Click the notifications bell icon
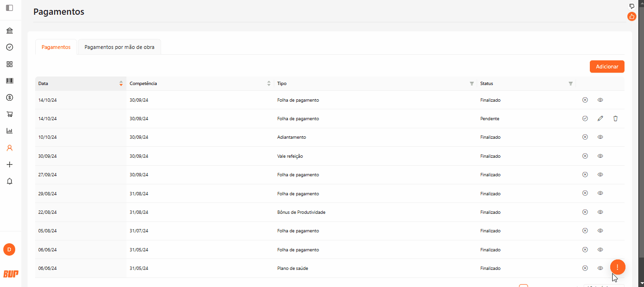The width and height of the screenshot is (644, 287). (10, 181)
